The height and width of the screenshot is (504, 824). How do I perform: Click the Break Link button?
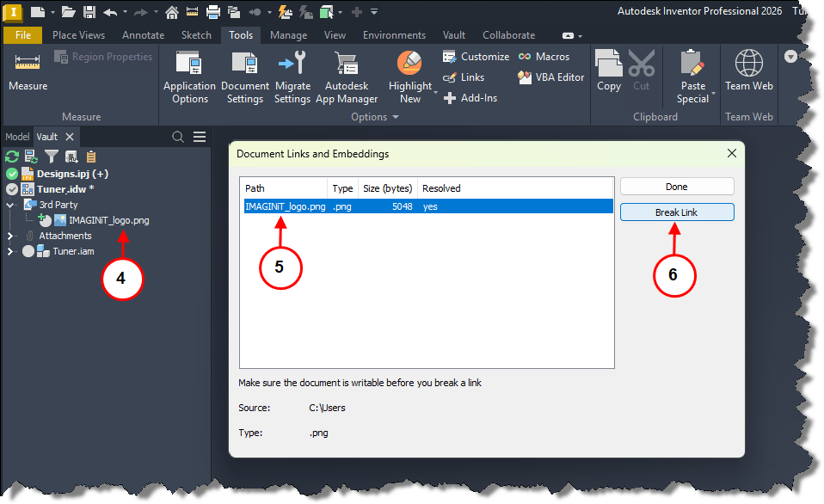677,212
